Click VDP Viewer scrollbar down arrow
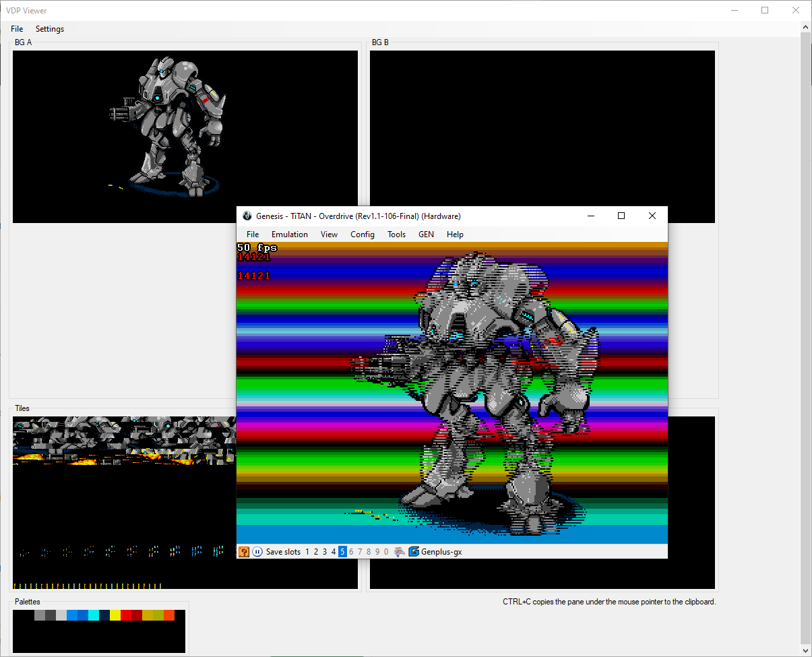 [805, 650]
